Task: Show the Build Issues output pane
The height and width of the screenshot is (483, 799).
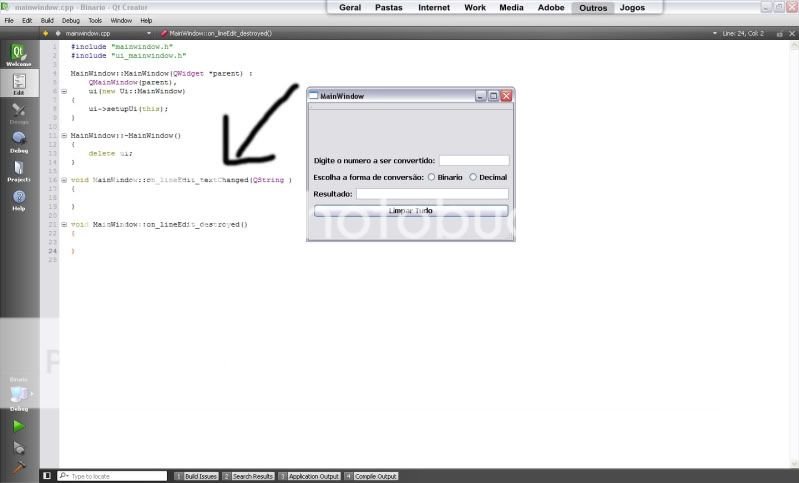Action: [196, 476]
